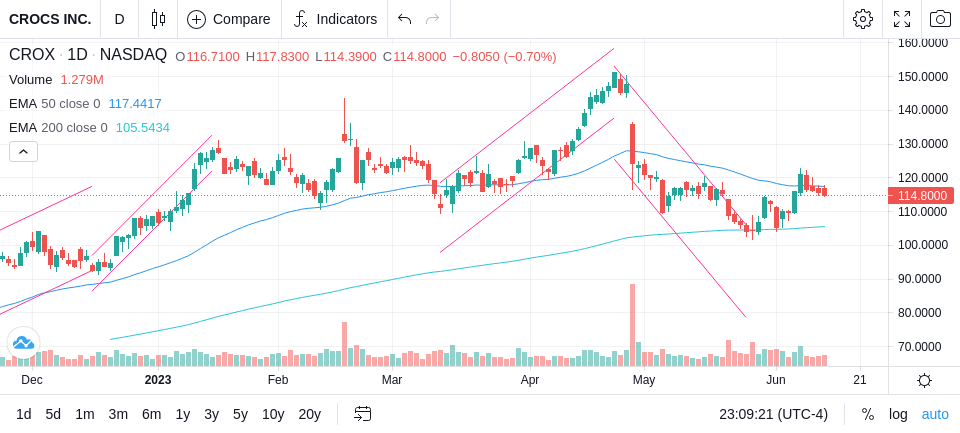Change the D interval setting
The image size is (960, 433).
119,19
